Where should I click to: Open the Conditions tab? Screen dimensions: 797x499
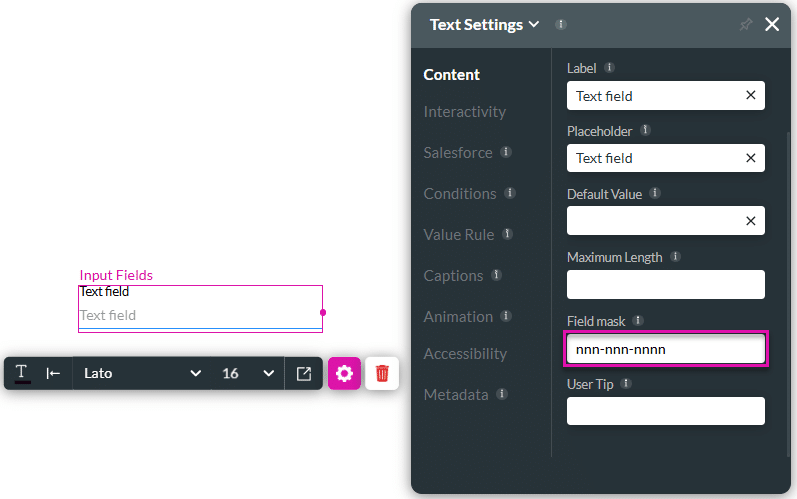(x=459, y=194)
